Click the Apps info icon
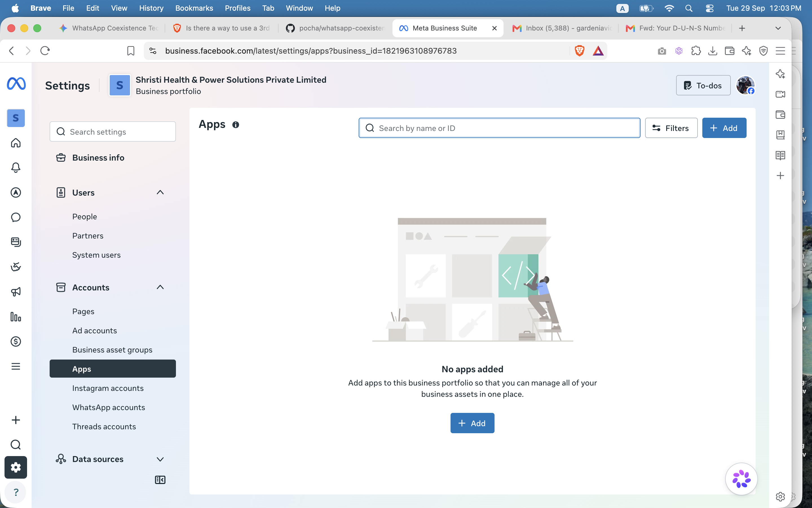The width and height of the screenshot is (812, 508). coord(235,125)
